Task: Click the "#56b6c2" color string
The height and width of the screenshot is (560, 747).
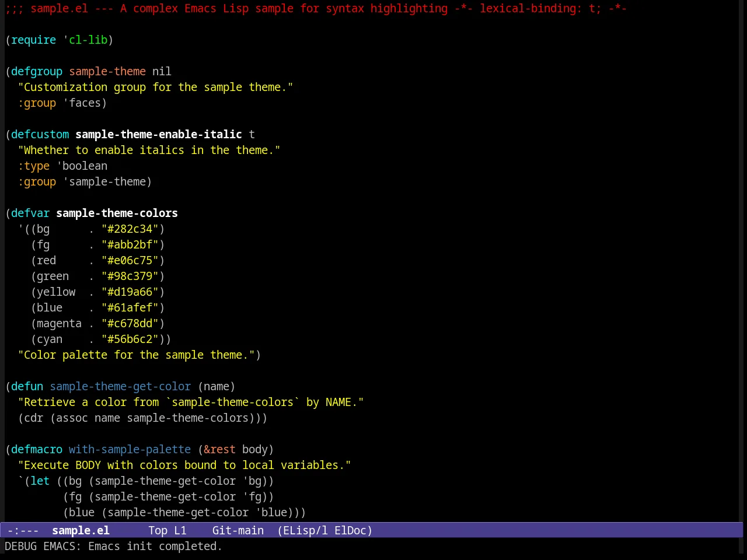Action: point(130,339)
